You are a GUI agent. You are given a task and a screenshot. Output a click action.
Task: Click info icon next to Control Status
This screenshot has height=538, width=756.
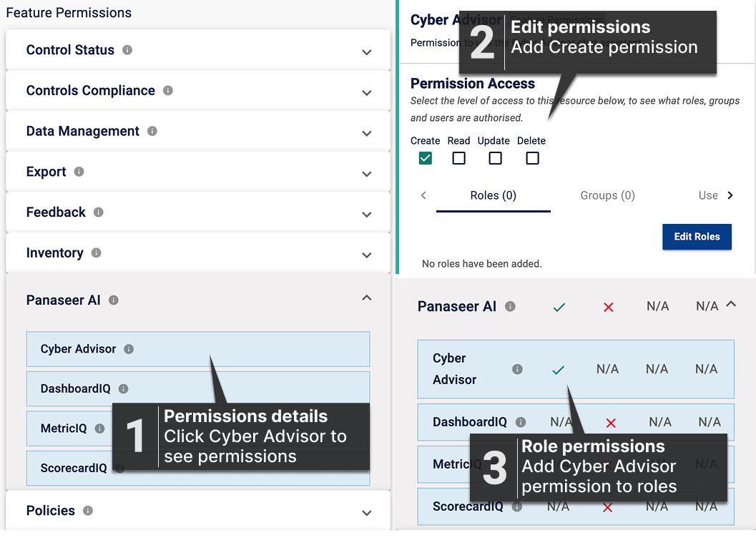(127, 50)
